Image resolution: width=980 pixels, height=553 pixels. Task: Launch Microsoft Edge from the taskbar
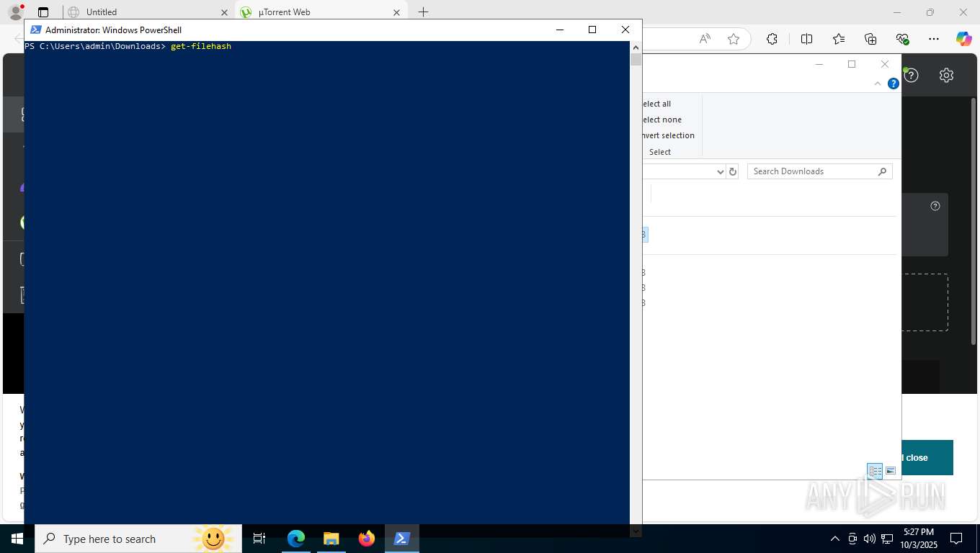tap(295, 539)
